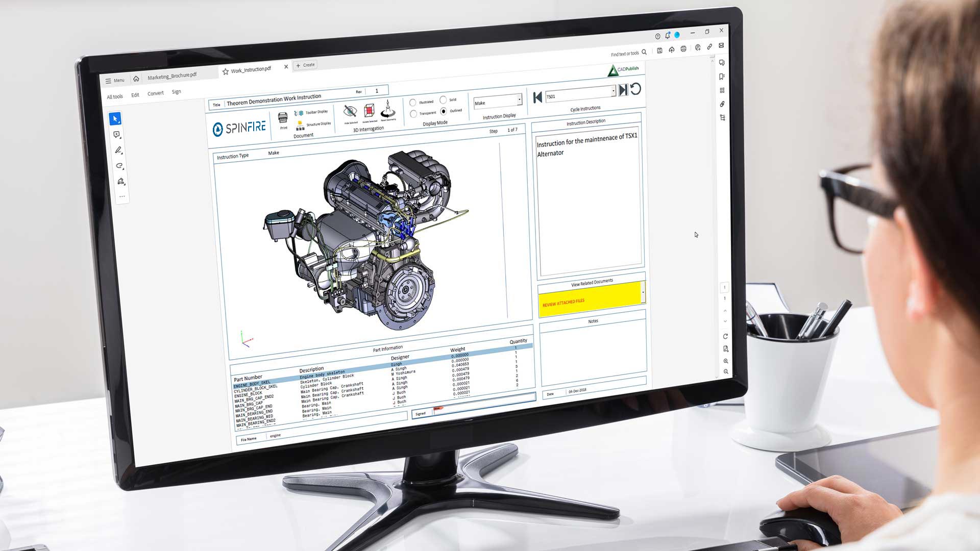Advance to next cycle instruction step
The width and height of the screenshot is (980, 551).
pos(623,90)
